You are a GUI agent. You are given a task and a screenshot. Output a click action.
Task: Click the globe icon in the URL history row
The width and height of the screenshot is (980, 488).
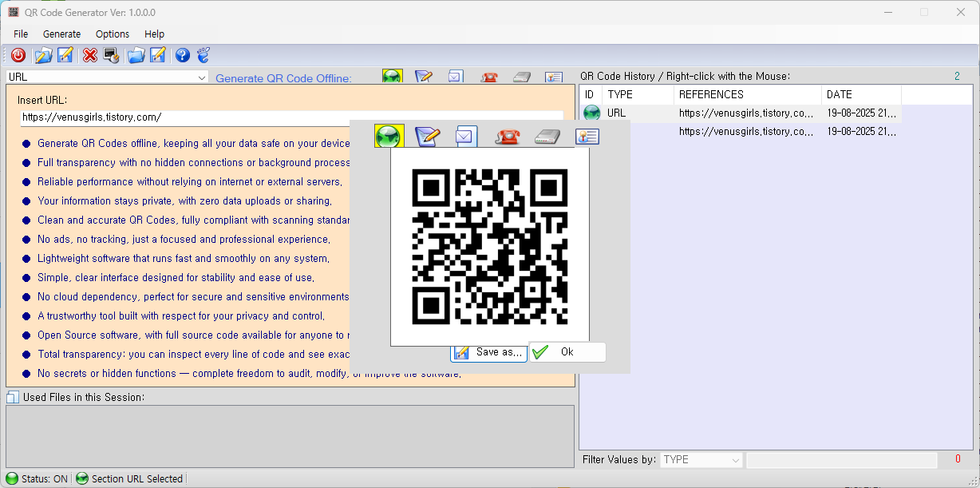591,113
